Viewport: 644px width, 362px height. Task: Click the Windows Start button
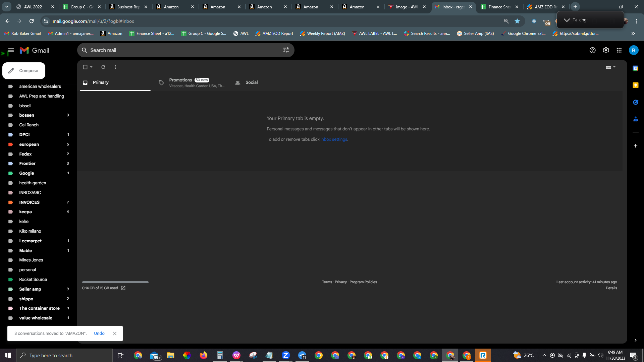click(x=8, y=355)
